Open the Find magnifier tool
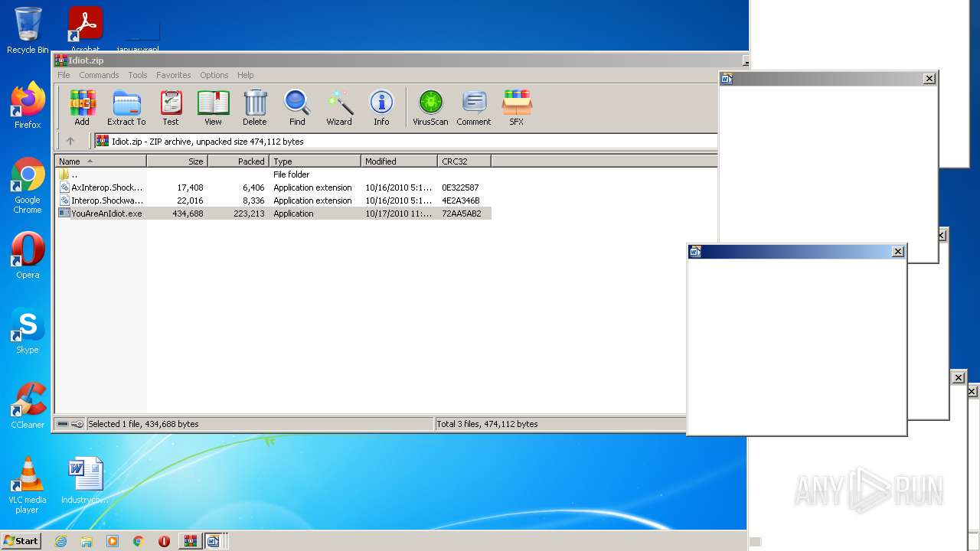This screenshot has width=980, height=551. (x=297, y=108)
